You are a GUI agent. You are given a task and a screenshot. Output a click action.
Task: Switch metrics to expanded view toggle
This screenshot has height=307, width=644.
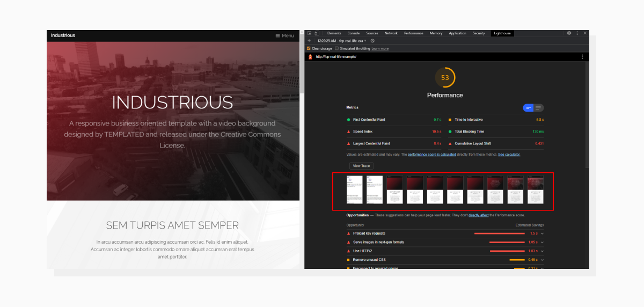pyautogui.click(x=538, y=108)
